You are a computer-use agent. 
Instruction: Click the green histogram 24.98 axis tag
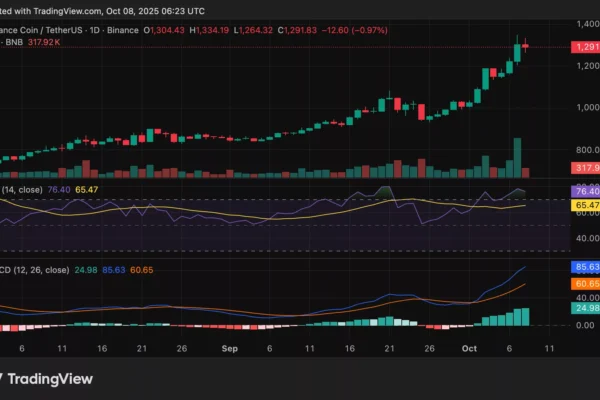584,309
